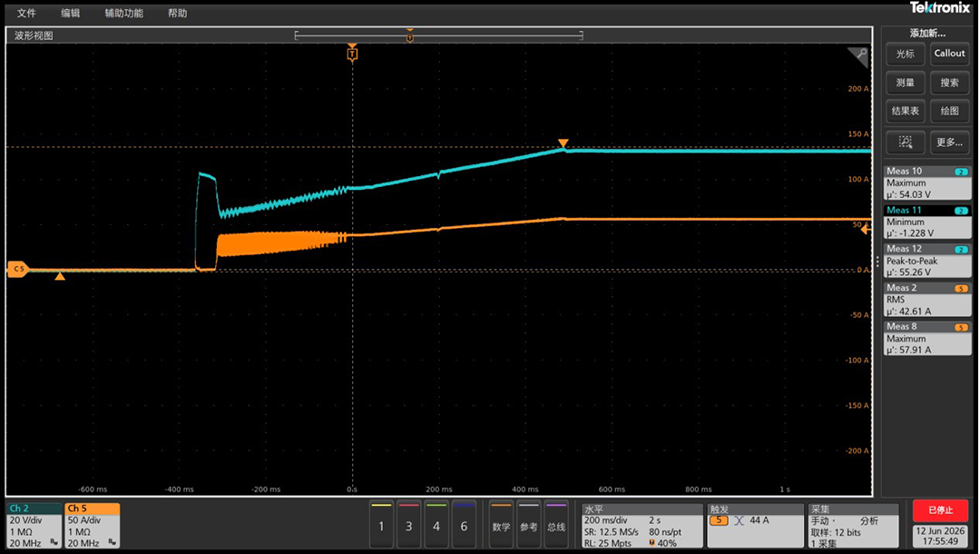Open the 水平 horizontal settings badge
The width and height of the screenshot is (980, 554).
(x=642, y=526)
